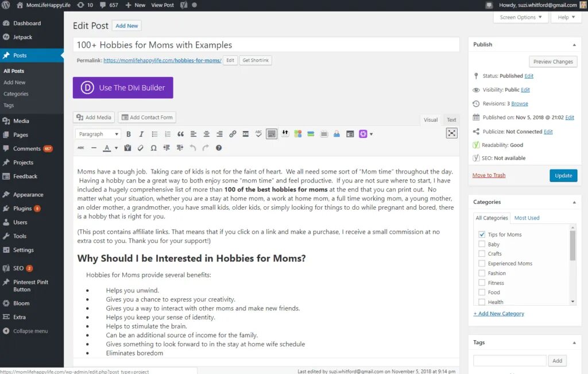Click the Tags input field

click(509, 360)
